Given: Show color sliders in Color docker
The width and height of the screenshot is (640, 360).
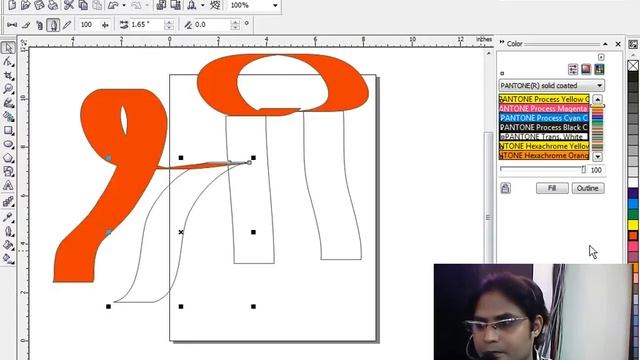Looking at the screenshot, I should (573, 69).
